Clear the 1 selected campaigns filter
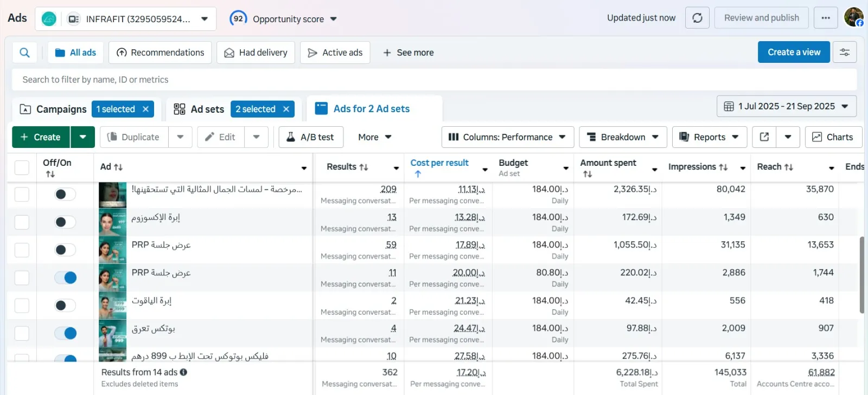The height and width of the screenshot is (395, 868). [x=145, y=109]
